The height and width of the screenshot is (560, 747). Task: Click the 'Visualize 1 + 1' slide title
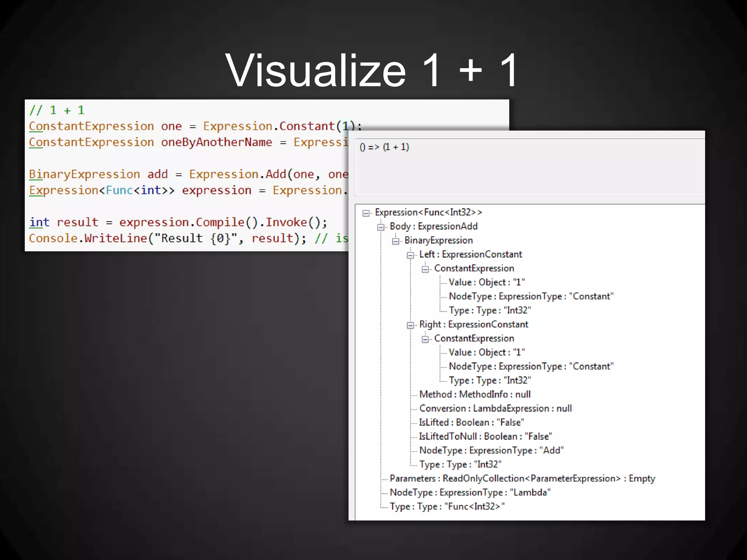[372, 70]
